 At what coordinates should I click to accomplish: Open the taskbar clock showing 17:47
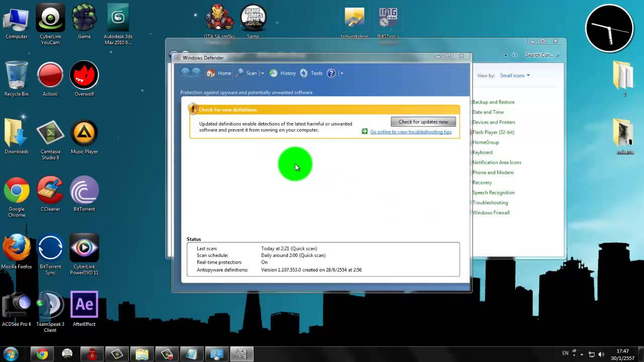tap(623, 354)
